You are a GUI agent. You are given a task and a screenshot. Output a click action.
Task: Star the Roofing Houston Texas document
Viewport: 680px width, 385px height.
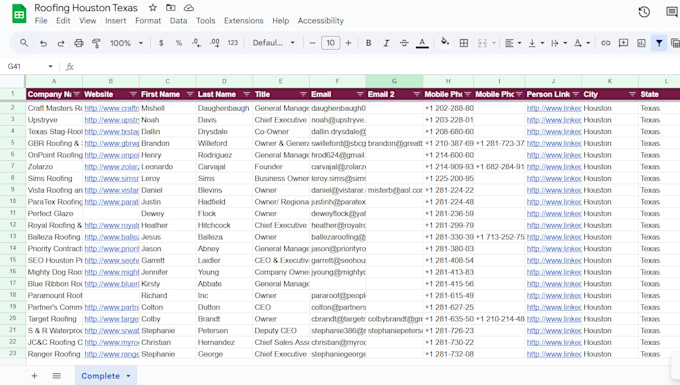point(153,7)
